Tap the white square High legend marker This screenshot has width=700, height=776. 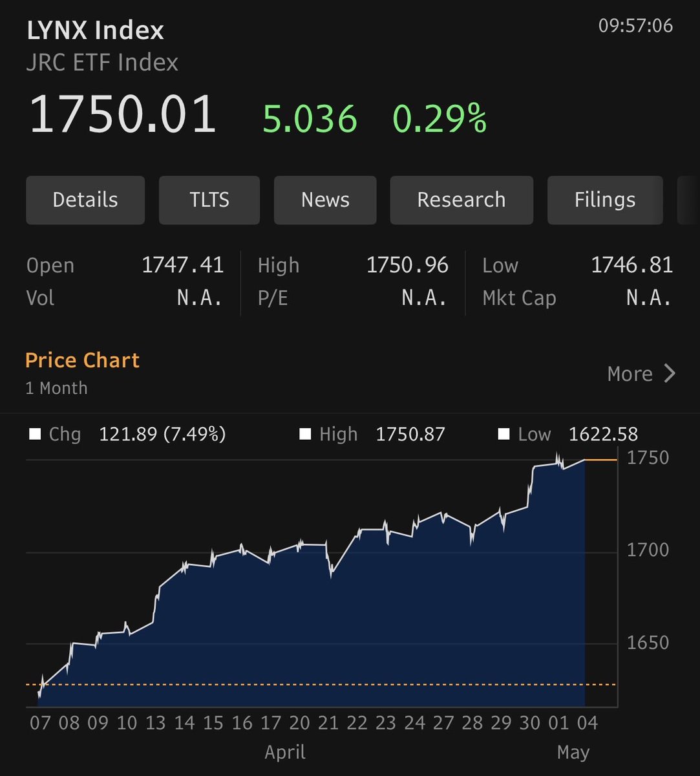305,434
